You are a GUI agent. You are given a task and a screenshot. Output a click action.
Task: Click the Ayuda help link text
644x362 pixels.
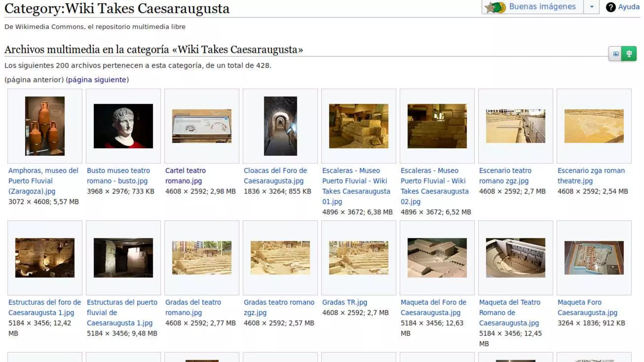tap(629, 7)
